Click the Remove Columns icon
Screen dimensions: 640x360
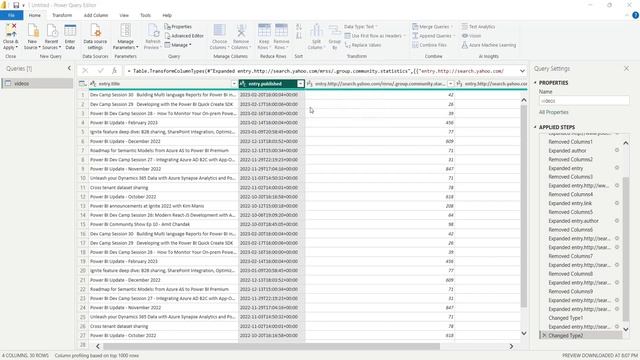(241, 31)
